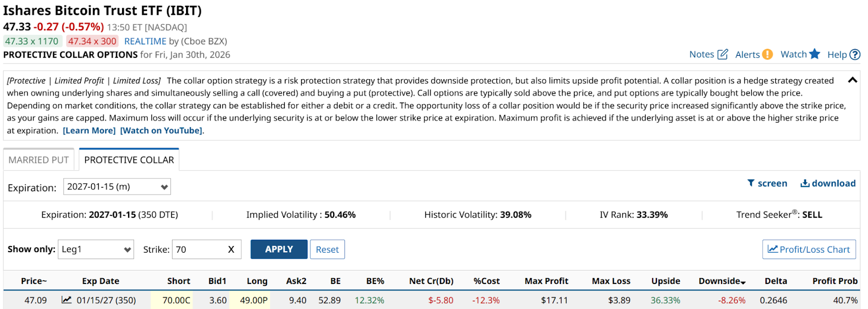Image resolution: width=868 pixels, height=309 pixels.
Task: Clear the Strike field with the X
Action: [x=231, y=249]
